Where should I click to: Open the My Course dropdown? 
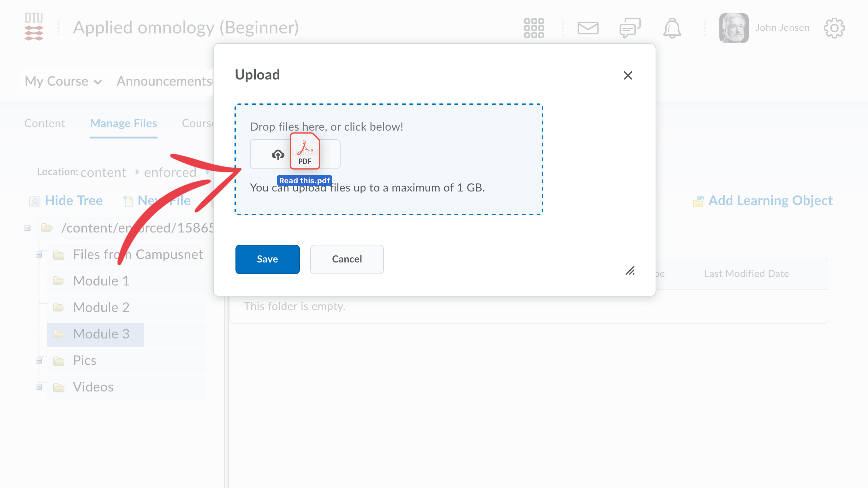tap(63, 81)
